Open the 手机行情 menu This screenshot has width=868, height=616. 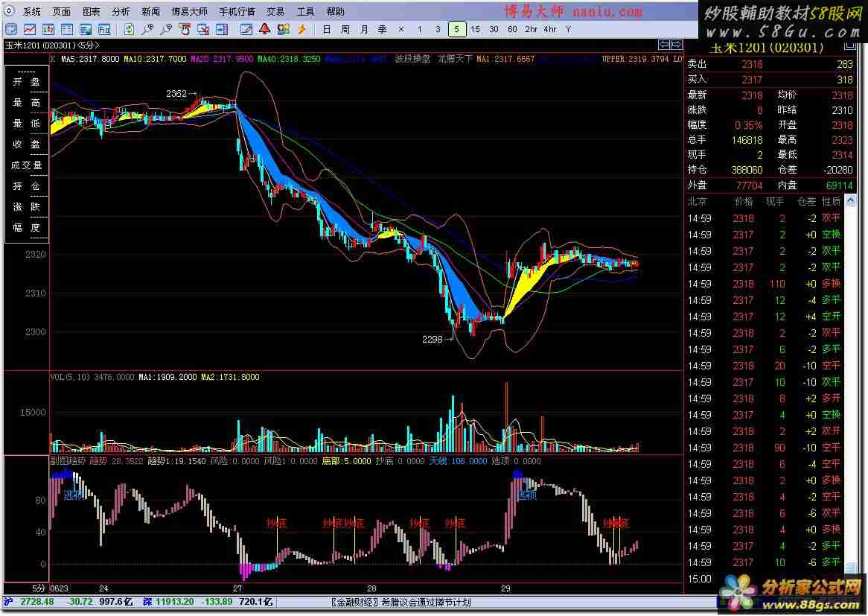click(x=237, y=12)
